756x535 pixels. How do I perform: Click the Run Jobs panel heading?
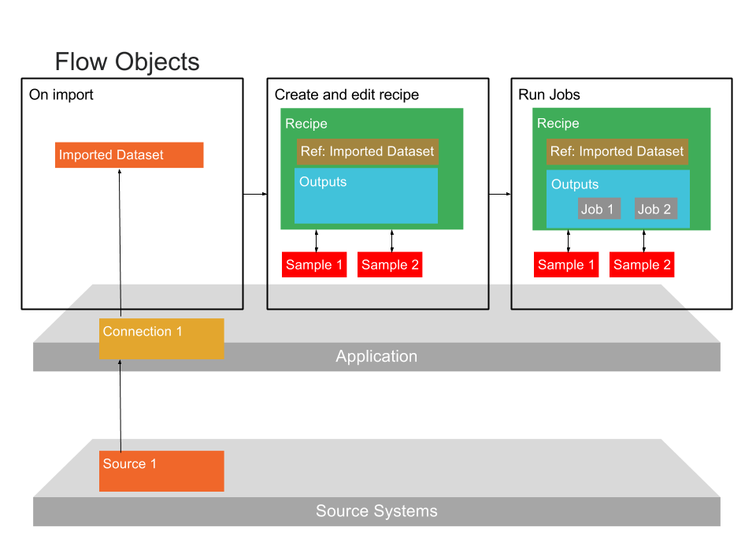[x=549, y=95]
